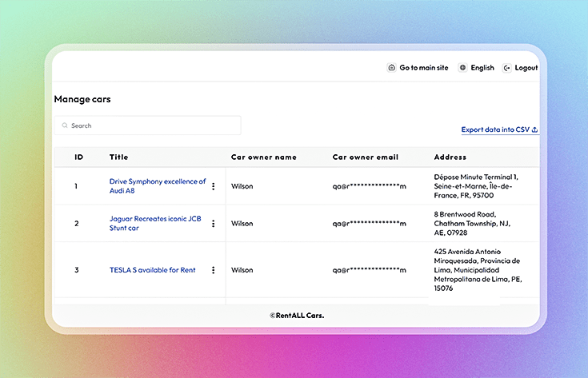
Task: Select owner name Wilson in row 3
Action: [242, 270]
